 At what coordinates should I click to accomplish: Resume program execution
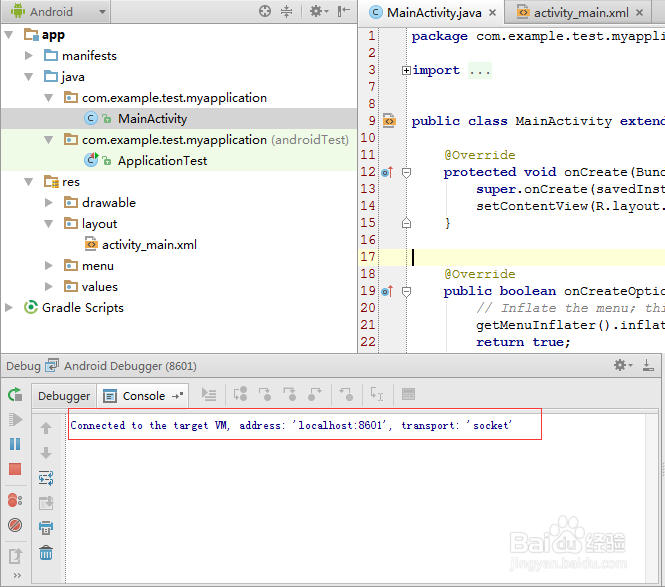click(x=15, y=419)
